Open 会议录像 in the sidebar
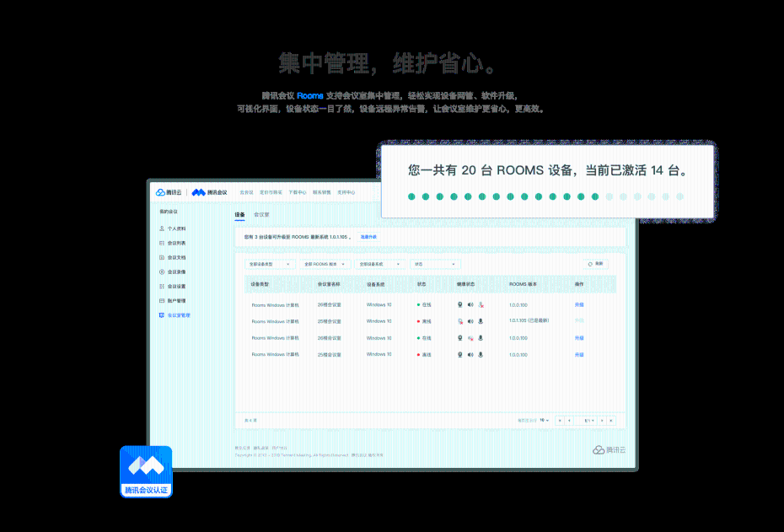Image resolution: width=784 pixels, height=532 pixels. [x=173, y=272]
